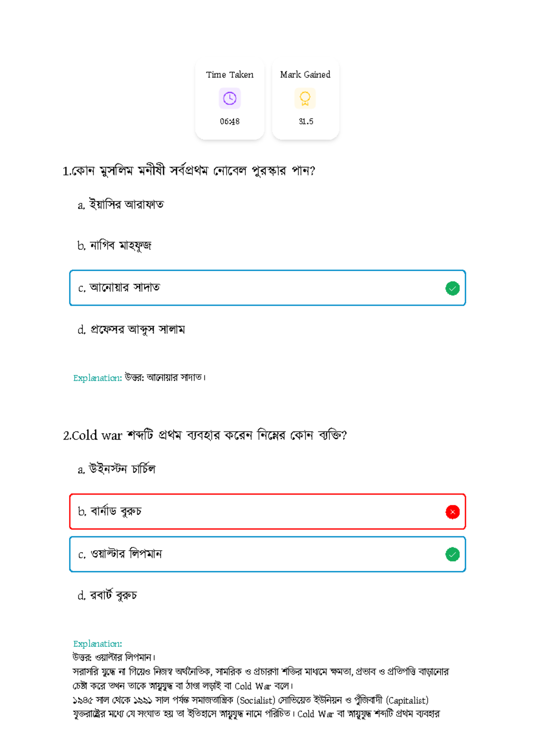Click the green checkmark on ওয়াল্টার লিপমান
The height and width of the screenshot is (756, 534).
452,554
